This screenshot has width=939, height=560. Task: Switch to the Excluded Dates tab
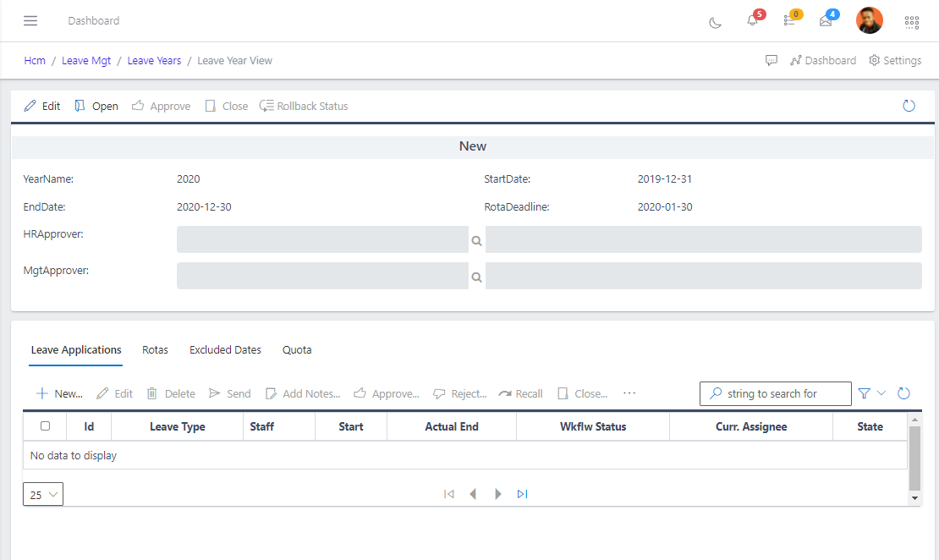click(x=225, y=349)
